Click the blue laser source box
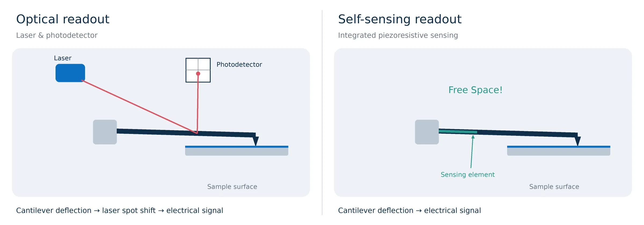The width and height of the screenshot is (644, 225). (70, 73)
